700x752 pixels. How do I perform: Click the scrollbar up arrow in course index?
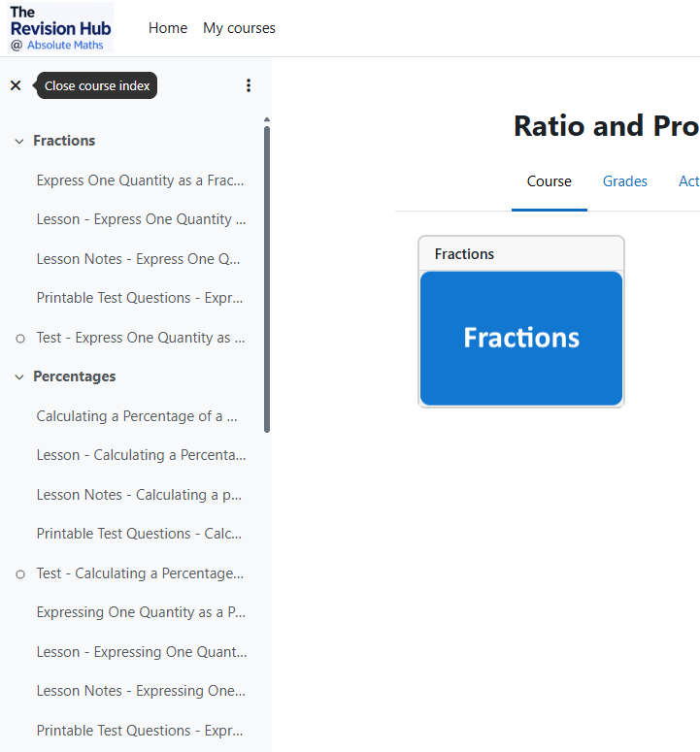[x=267, y=119]
